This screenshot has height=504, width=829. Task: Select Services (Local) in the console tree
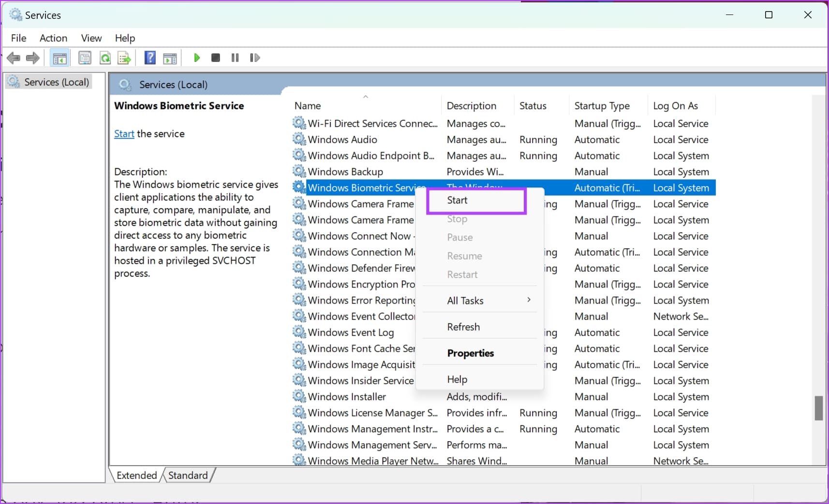pos(48,82)
